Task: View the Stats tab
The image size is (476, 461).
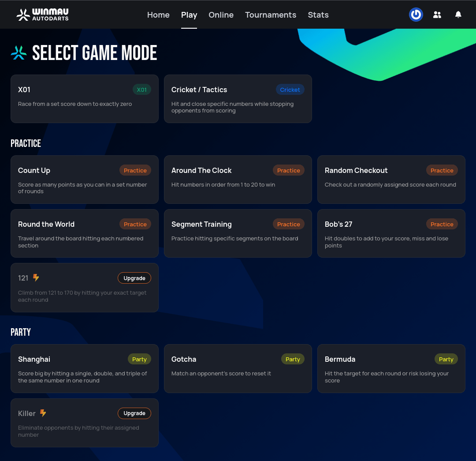Action: (318, 15)
